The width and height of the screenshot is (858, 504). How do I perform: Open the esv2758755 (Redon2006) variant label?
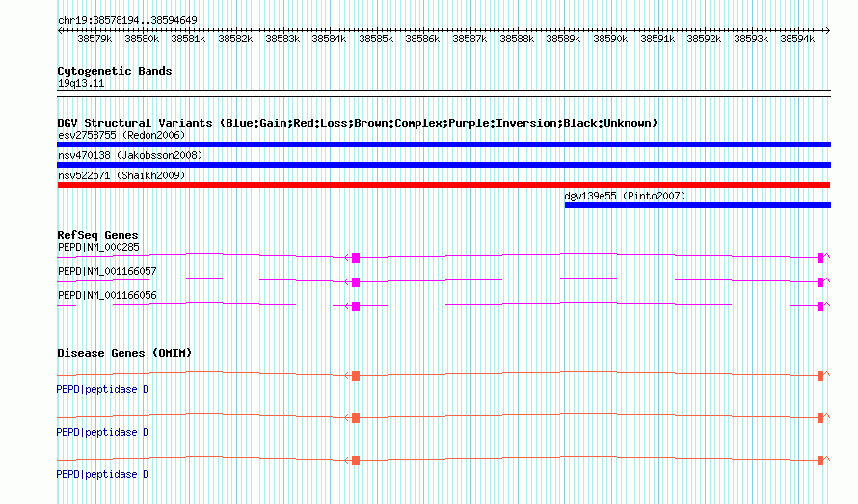(121, 135)
